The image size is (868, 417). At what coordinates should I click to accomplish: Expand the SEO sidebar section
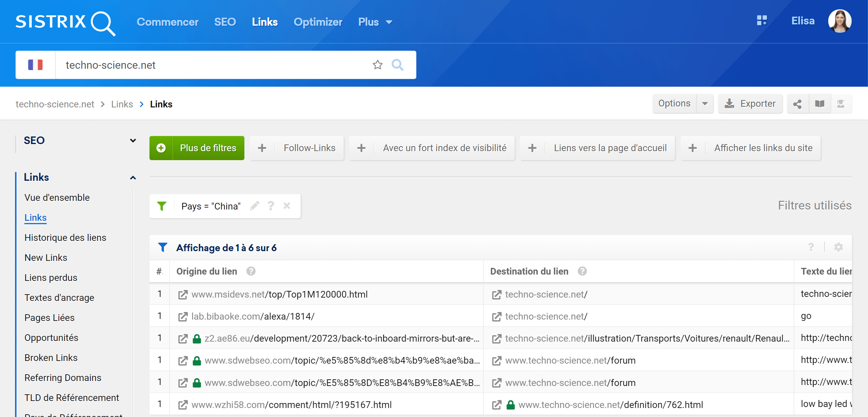point(133,140)
